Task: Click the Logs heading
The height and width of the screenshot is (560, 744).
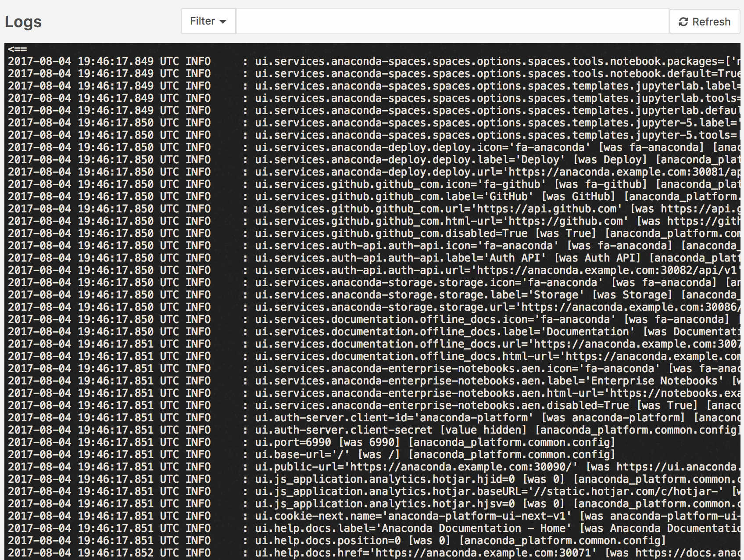Action: (x=23, y=22)
